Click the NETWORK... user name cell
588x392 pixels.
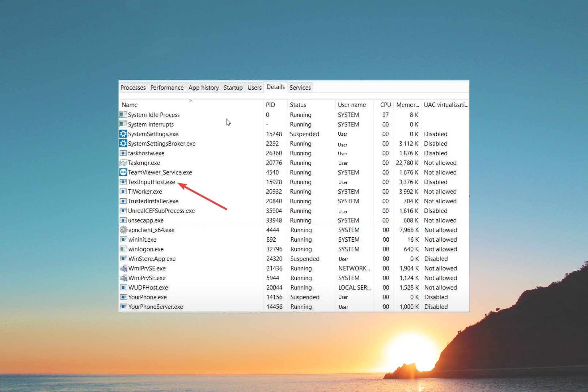pyautogui.click(x=354, y=268)
